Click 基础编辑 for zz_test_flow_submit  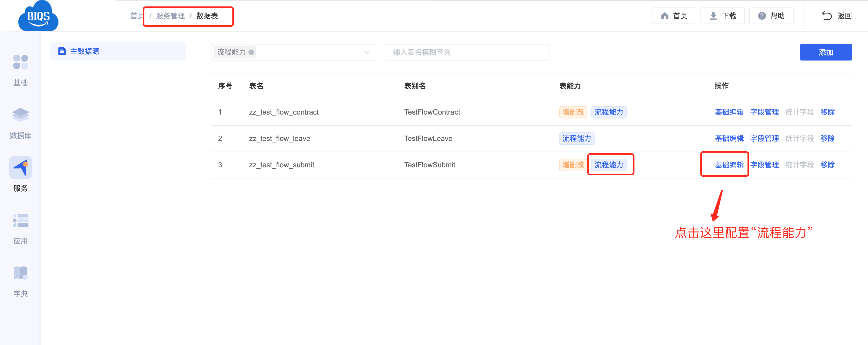pyautogui.click(x=729, y=164)
